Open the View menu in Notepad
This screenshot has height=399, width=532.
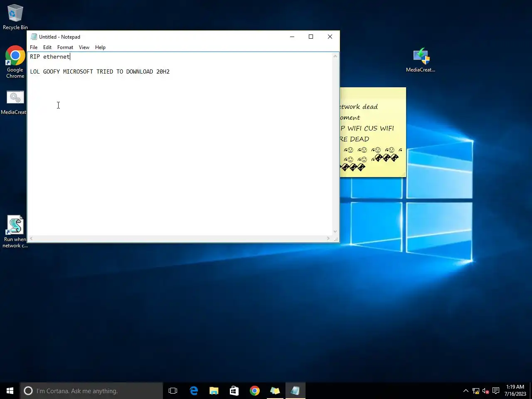tap(84, 47)
